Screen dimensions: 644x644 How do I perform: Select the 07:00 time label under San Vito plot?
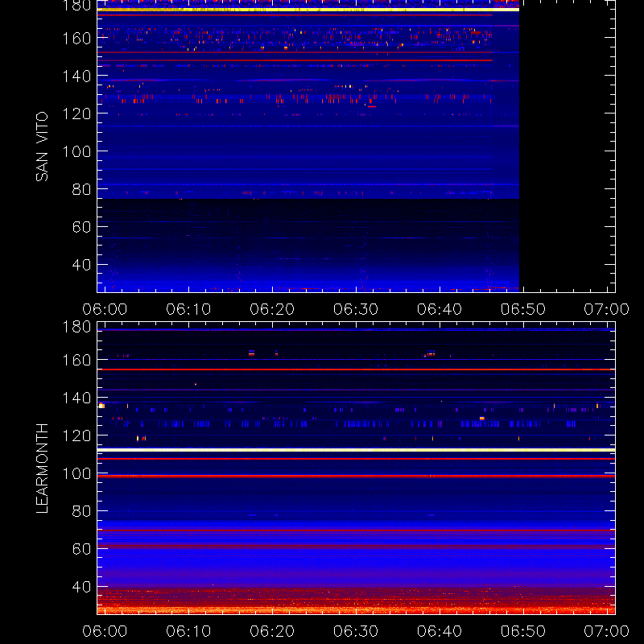607,309
